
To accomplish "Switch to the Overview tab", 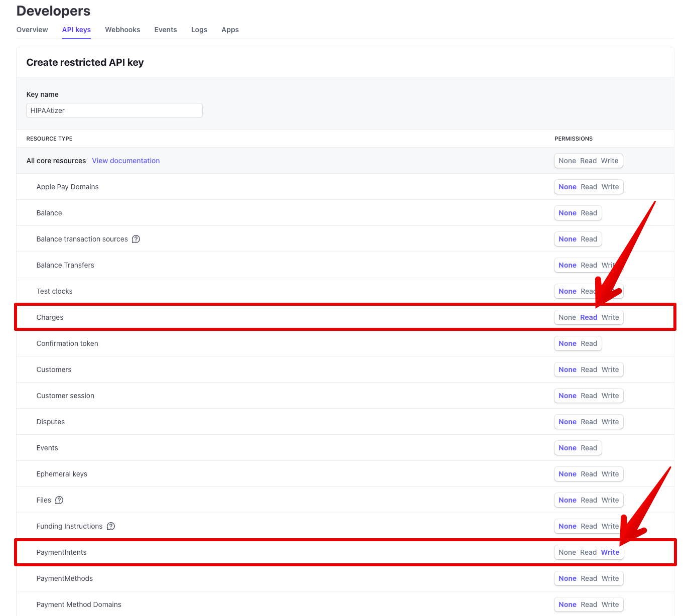I will pos(32,30).
